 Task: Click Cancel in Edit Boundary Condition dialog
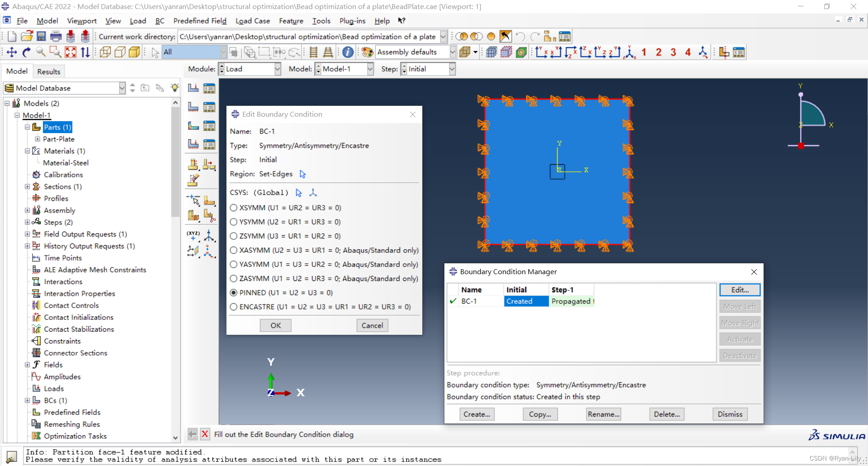tap(372, 325)
